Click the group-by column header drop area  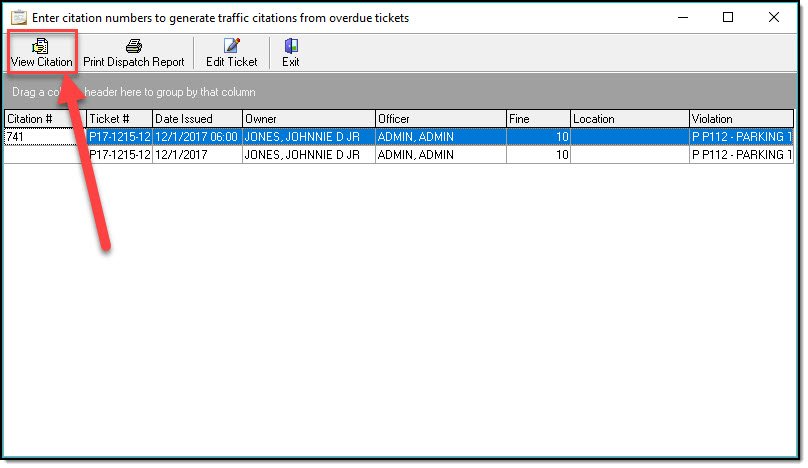[400, 92]
